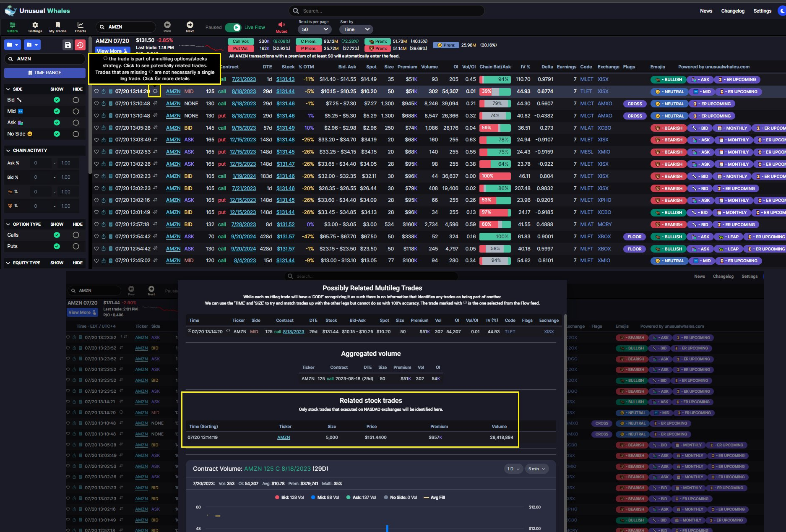Screen dimensions: 786x532
Task: Click View More under AMZN 07/20 in the top feed
Action: [x=112, y=51]
